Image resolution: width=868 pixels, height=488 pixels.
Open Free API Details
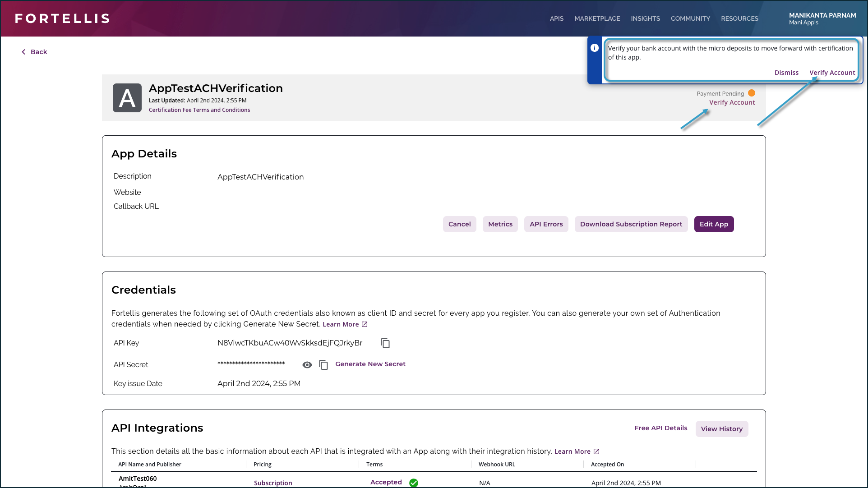click(x=661, y=428)
